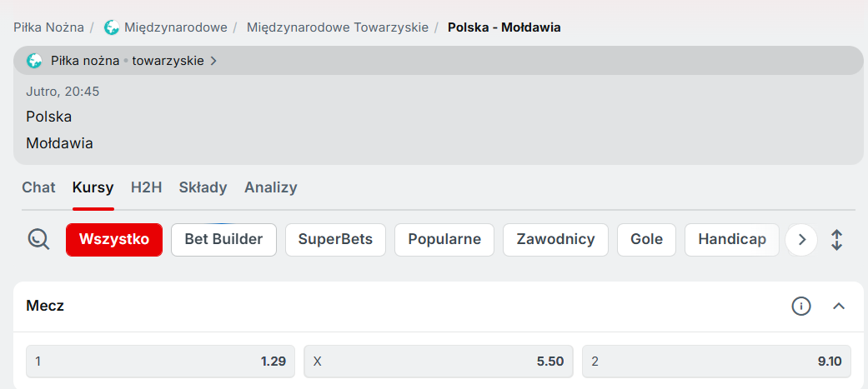Show more market filters with right arrow
The image size is (868, 389).
coord(801,240)
